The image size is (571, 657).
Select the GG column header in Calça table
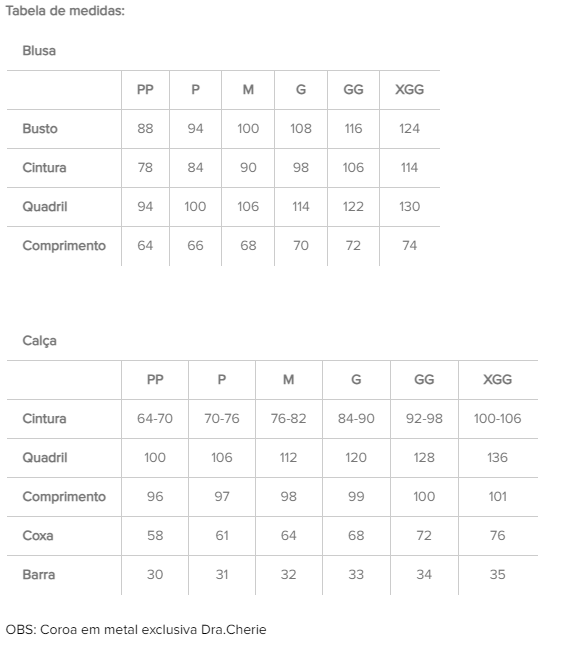tap(424, 380)
